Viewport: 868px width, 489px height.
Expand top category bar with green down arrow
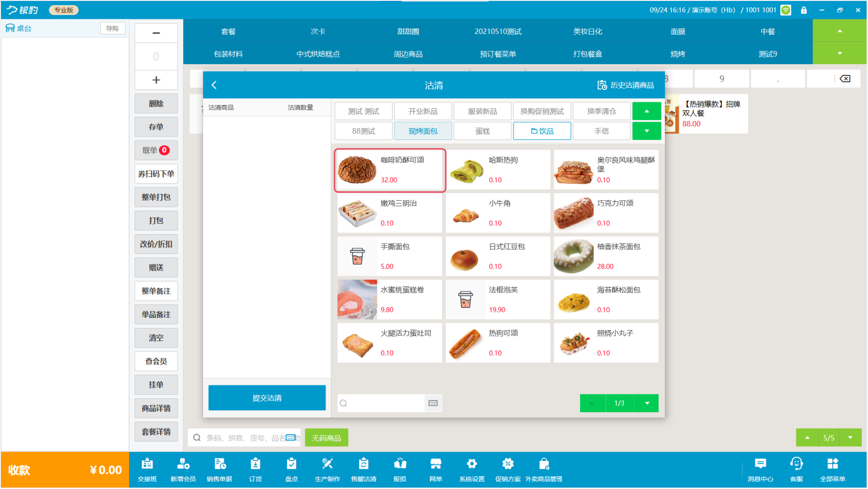[x=840, y=53]
